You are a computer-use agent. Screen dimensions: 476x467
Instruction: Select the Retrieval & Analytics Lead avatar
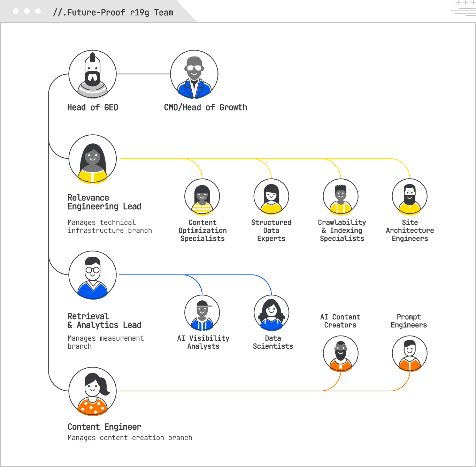(x=92, y=275)
